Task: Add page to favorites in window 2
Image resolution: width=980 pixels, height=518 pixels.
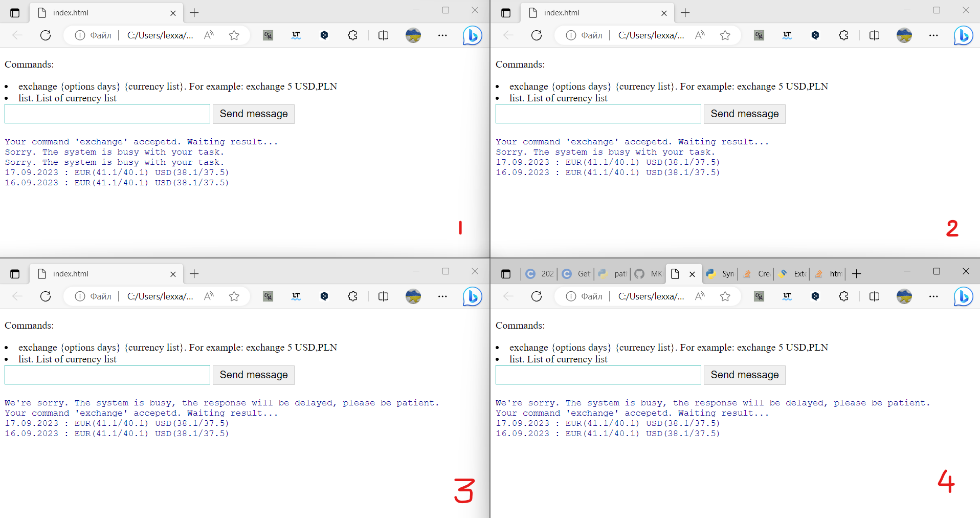Action: point(725,35)
